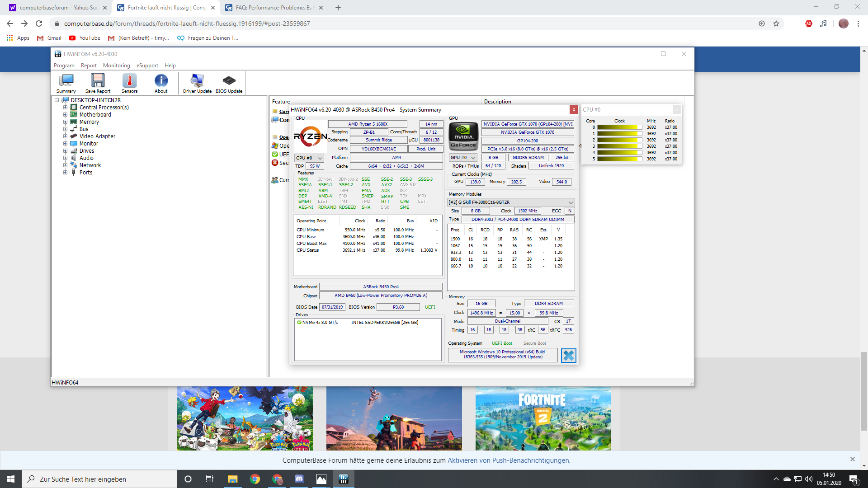The height and width of the screenshot is (488, 868).
Task: Click the Fortnite Kapitel 2 thumbnail
Action: tap(543, 418)
